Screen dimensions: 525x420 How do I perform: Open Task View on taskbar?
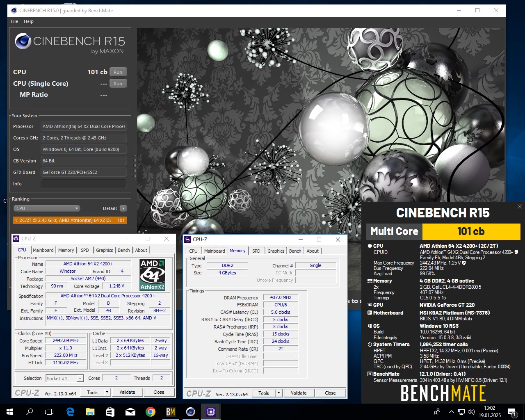49,412
